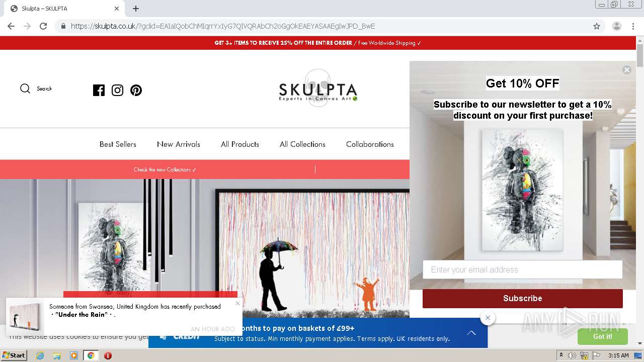
Task: Open Chrome three-dot menu
Action: click(633, 26)
